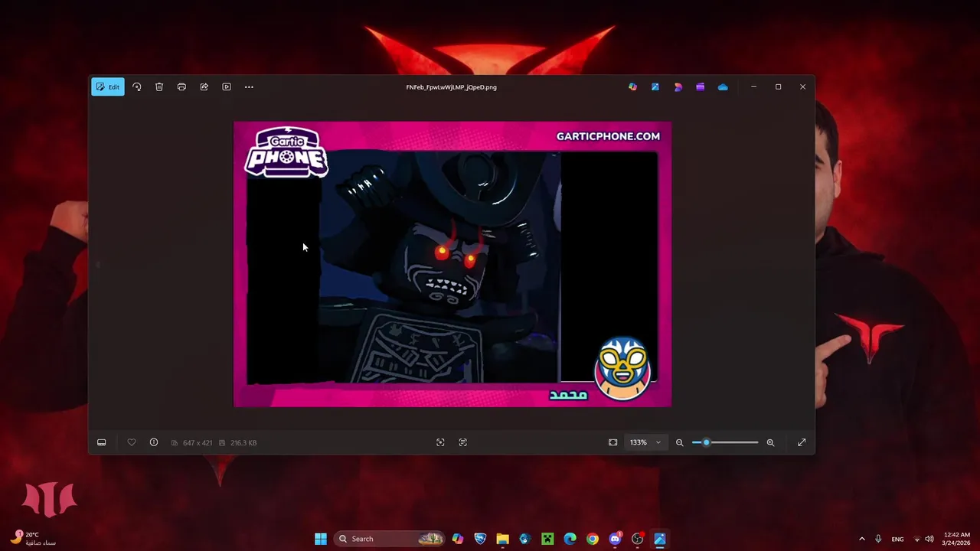Open the dark blue app icon on taskbar

pyautogui.click(x=524, y=539)
